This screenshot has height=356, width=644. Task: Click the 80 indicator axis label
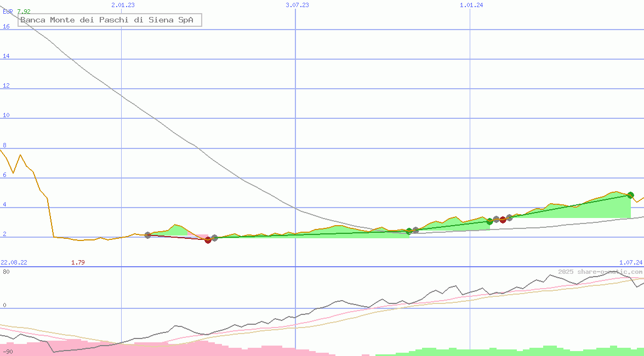point(6,272)
